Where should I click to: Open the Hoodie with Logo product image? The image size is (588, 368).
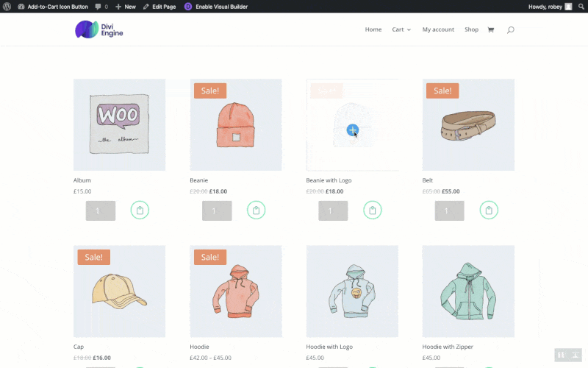(352, 291)
